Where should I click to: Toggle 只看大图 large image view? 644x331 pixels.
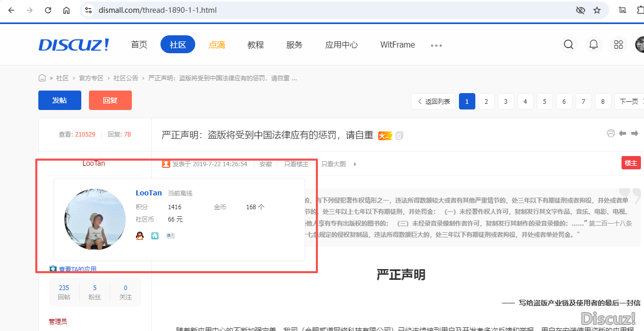[x=333, y=164]
